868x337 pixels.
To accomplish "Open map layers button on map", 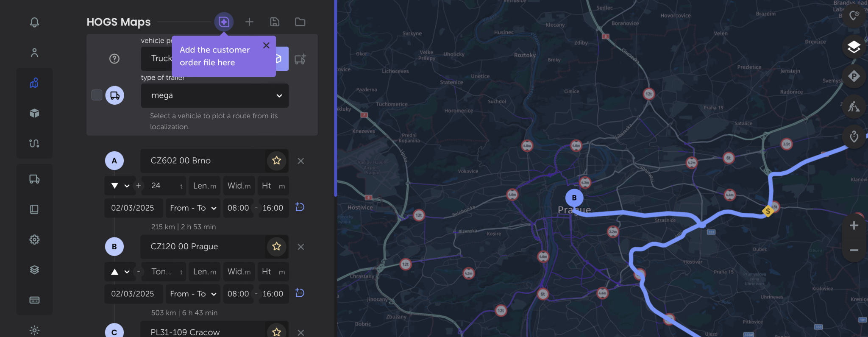I will click(854, 47).
